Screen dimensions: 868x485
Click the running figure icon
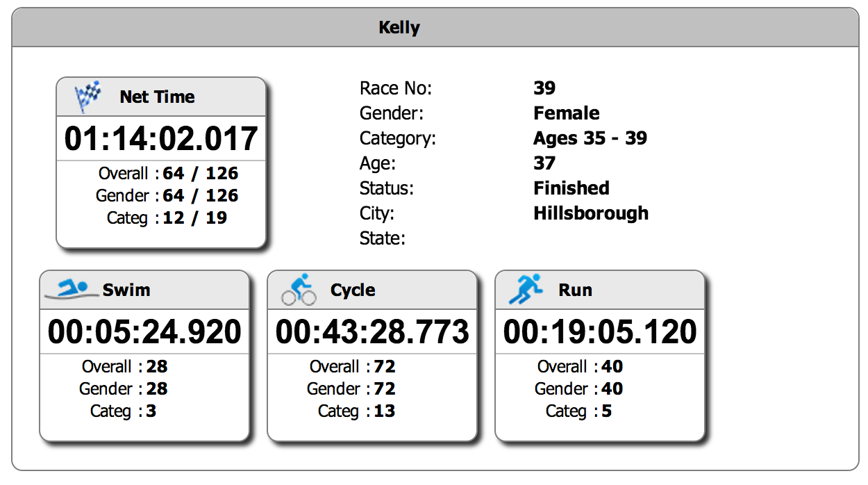(525, 289)
